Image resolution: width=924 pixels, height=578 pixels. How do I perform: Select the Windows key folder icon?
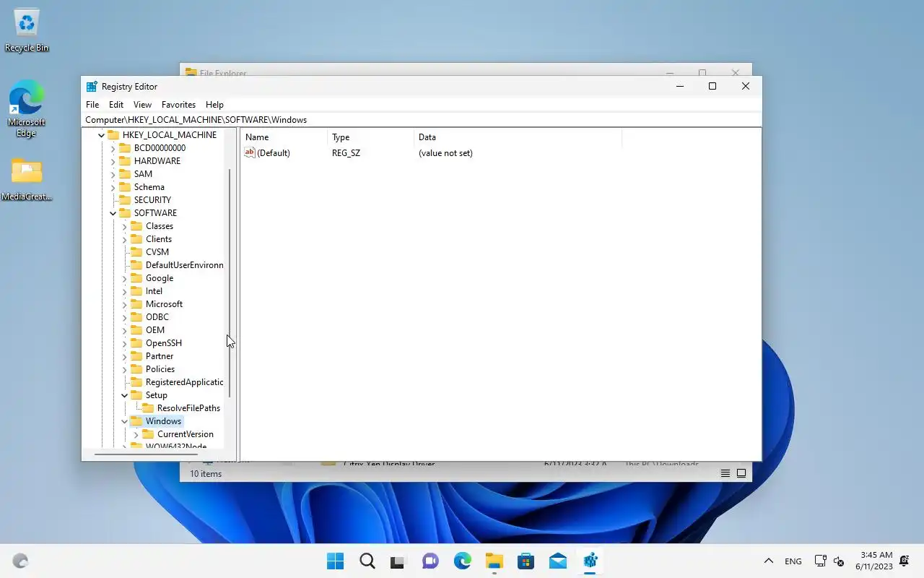coord(136,421)
